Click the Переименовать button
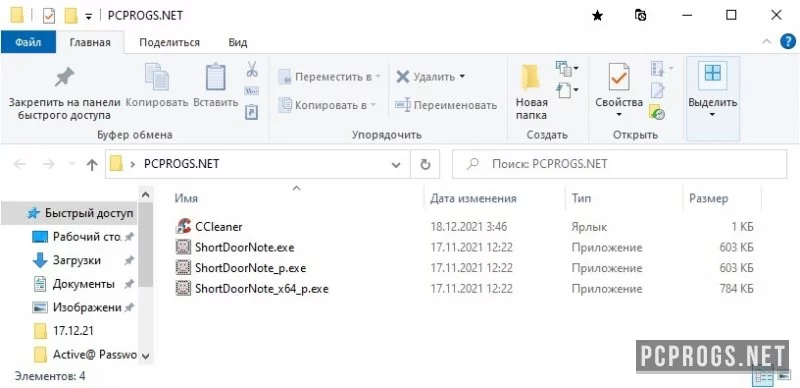The image size is (800, 388). [x=446, y=105]
